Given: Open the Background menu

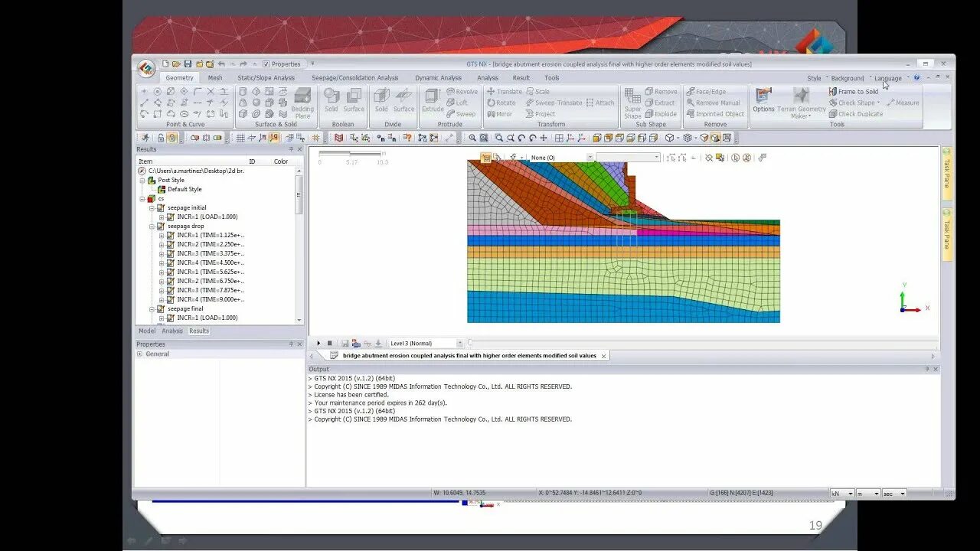Looking at the screenshot, I should [x=848, y=78].
